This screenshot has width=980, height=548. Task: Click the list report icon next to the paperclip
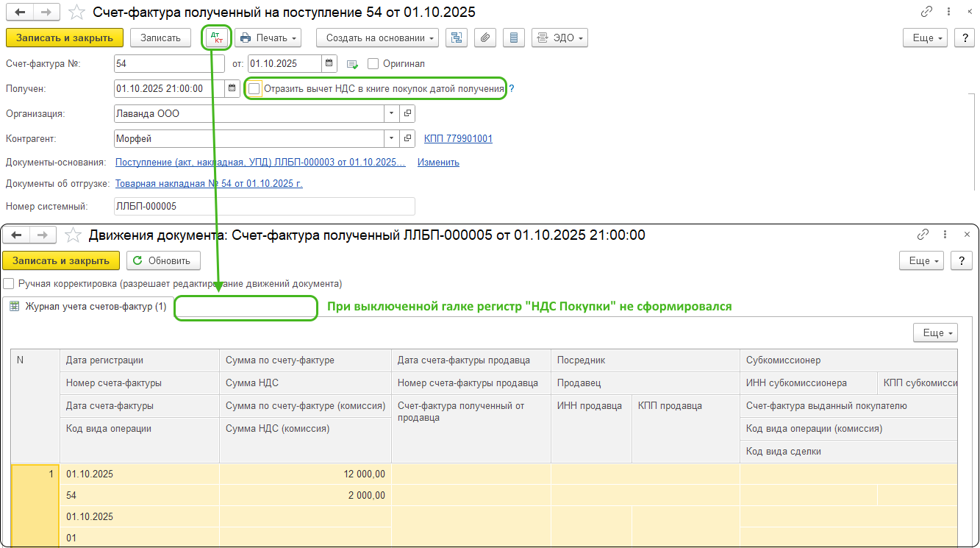click(x=514, y=38)
